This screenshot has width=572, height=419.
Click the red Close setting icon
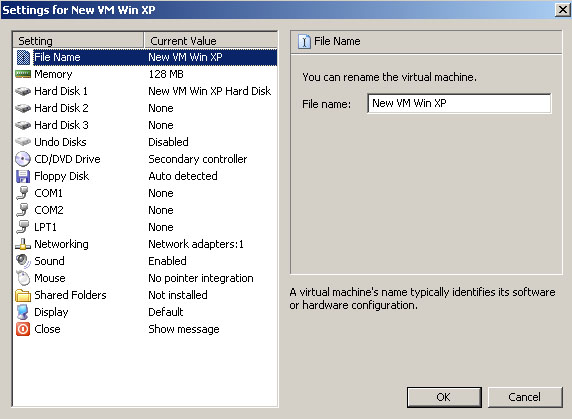23,329
